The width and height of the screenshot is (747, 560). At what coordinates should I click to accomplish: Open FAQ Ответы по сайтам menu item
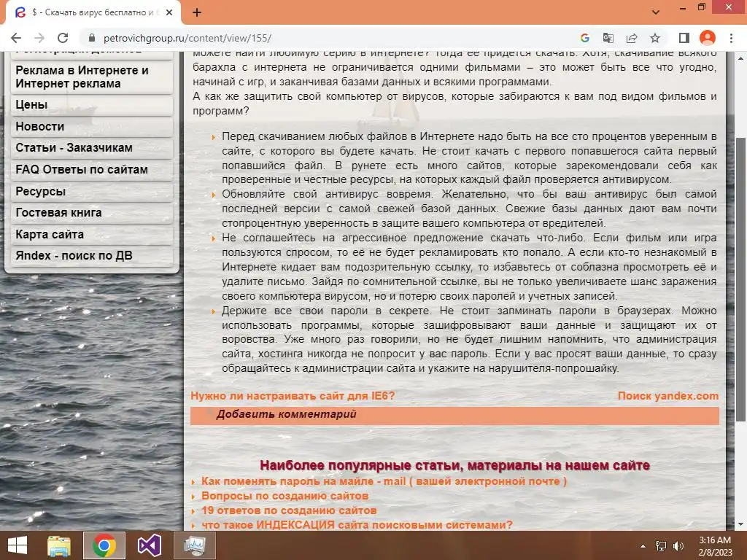(x=91, y=169)
